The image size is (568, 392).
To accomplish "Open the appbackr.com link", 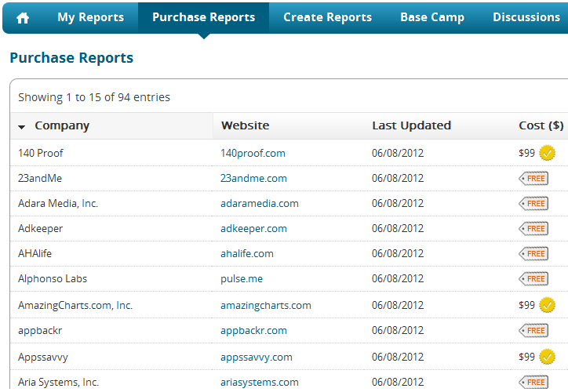I will [x=253, y=331].
